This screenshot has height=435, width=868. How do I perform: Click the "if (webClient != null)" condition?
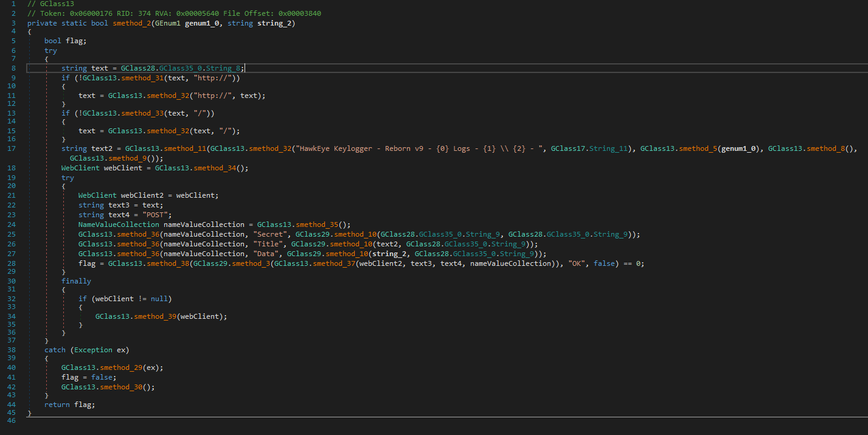click(x=125, y=299)
